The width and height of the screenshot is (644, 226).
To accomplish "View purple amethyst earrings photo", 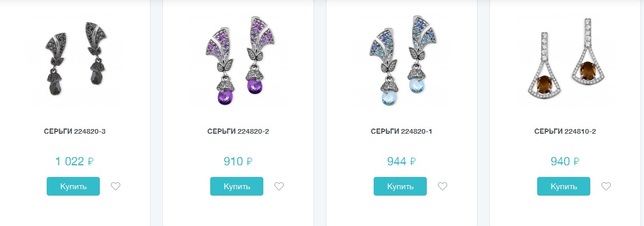I will click(x=238, y=60).
